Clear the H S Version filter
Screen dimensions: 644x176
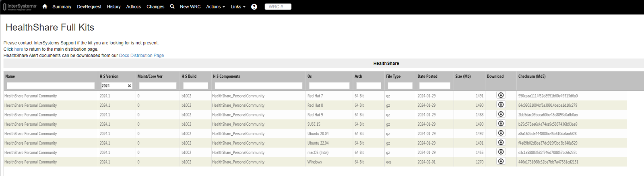[129, 86]
